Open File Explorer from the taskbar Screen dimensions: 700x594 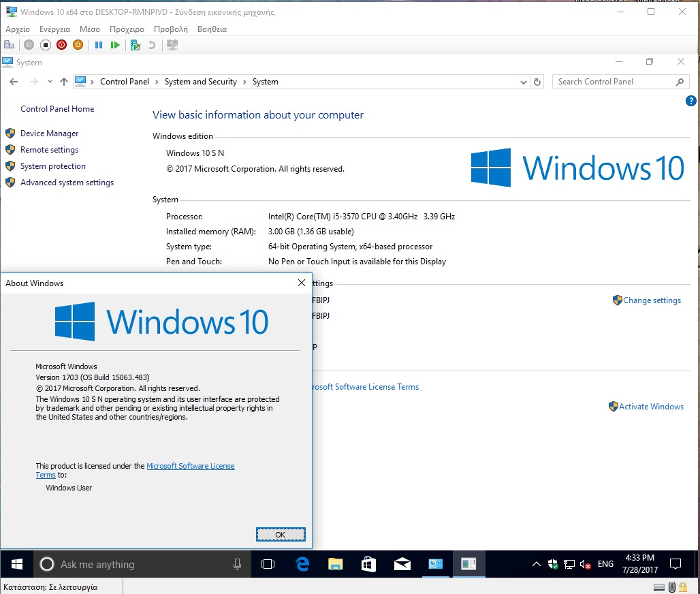(335, 564)
